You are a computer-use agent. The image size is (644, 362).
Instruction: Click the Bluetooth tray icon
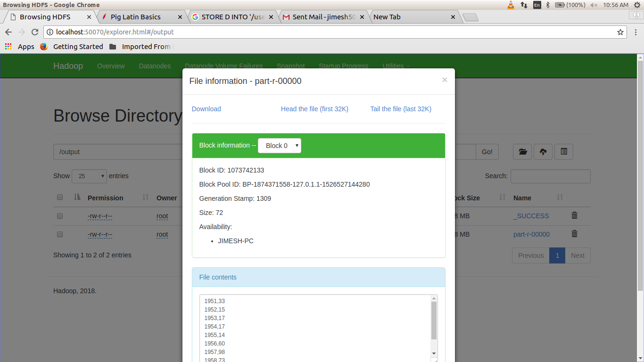point(548,5)
